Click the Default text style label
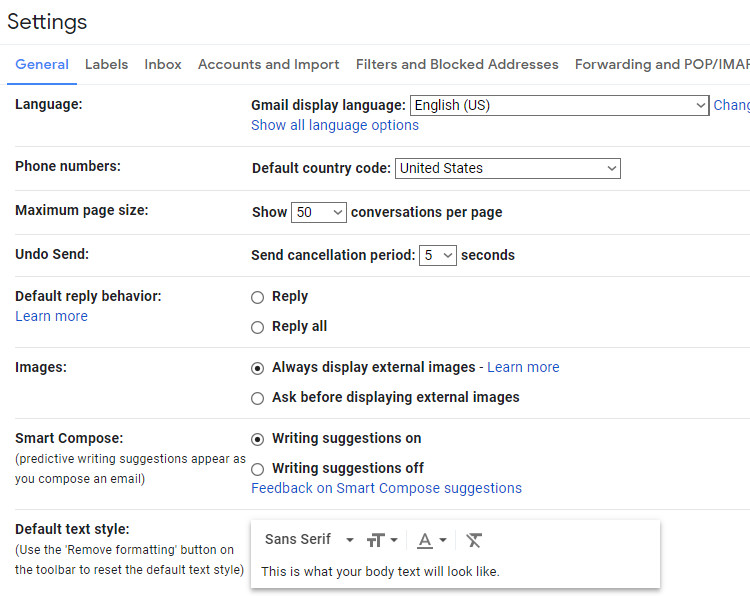The image size is (750, 596). tap(72, 529)
